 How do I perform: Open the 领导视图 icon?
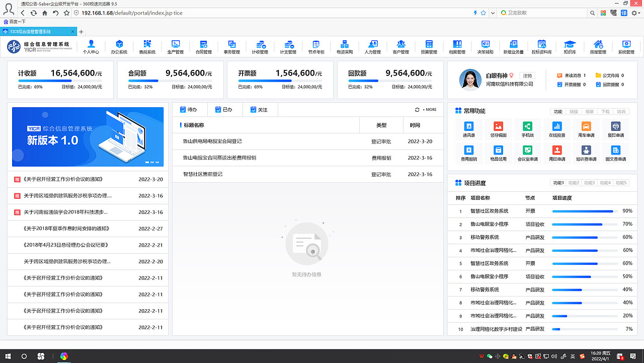(498, 129)
